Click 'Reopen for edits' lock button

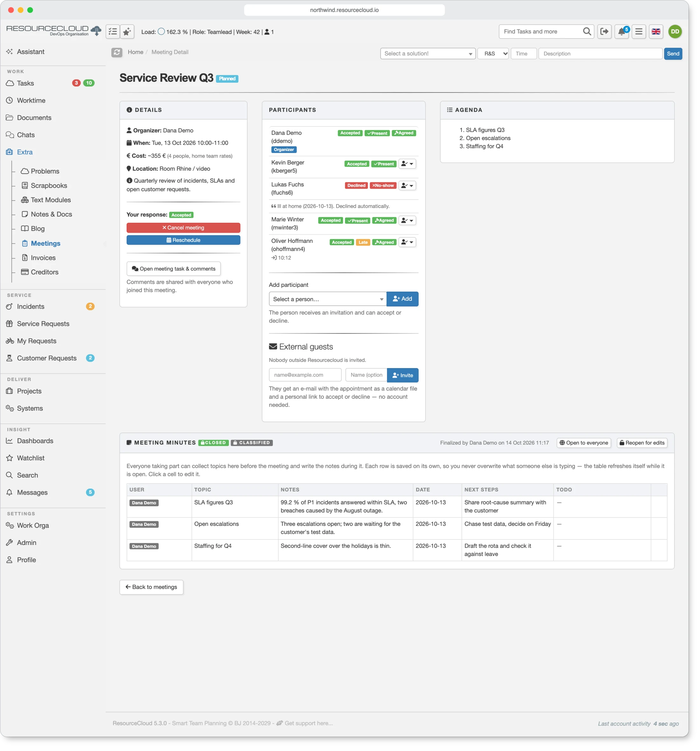pyautogui.click(x=642, y=443)
